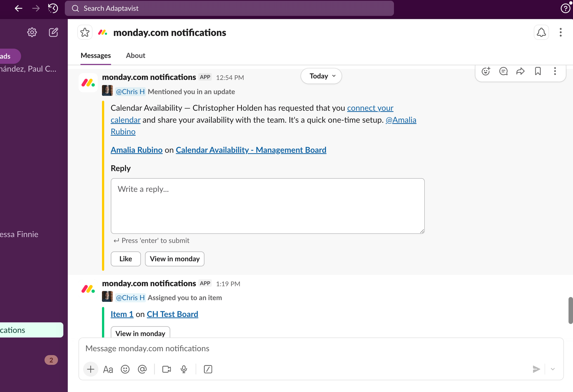Click Chris H avatar in 1:19 message
The height and width of the screenshot is (392, 573).
pos(107,297)
